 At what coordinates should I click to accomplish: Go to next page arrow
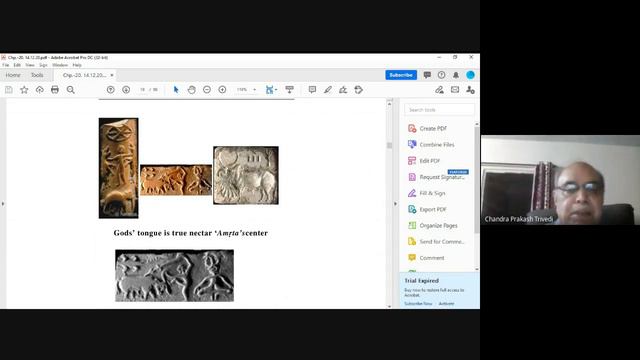click(x=126, y=90)
